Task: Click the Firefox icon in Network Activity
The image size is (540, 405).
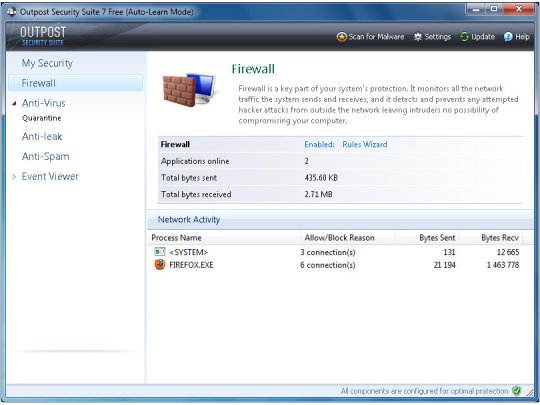Action: 160,264
